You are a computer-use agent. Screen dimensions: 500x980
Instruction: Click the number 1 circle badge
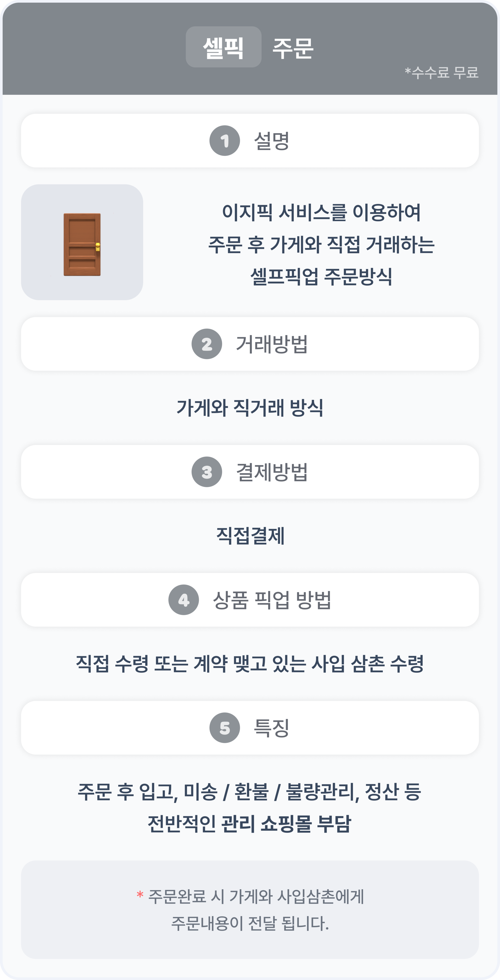tap(225, 140)
